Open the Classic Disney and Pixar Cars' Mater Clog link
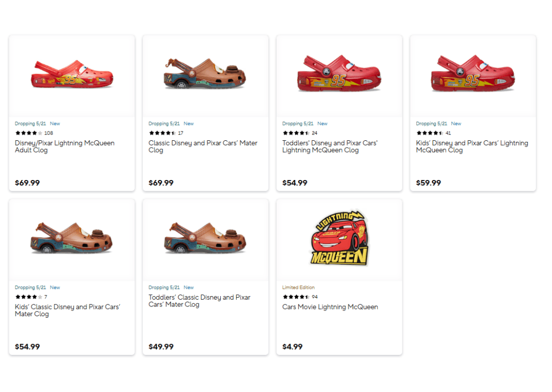The height and width of the screenshot is (392, 552). pyautogui.click(x=203, y=146)
